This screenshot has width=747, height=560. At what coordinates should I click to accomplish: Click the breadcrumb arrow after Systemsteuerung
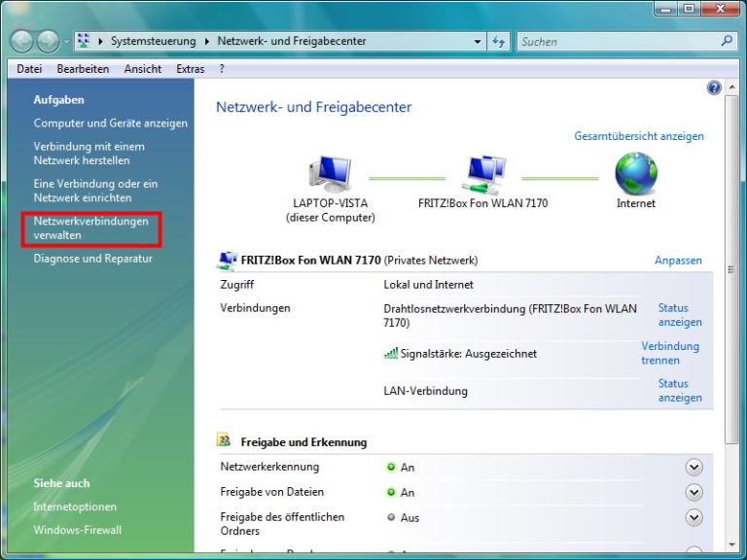click(x=207, y=42)
